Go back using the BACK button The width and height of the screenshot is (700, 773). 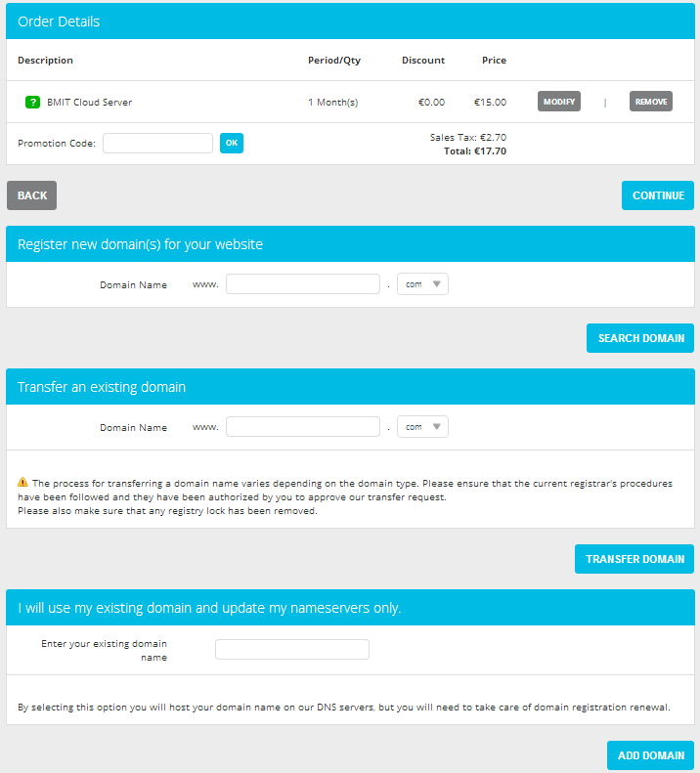click(32, 195)
